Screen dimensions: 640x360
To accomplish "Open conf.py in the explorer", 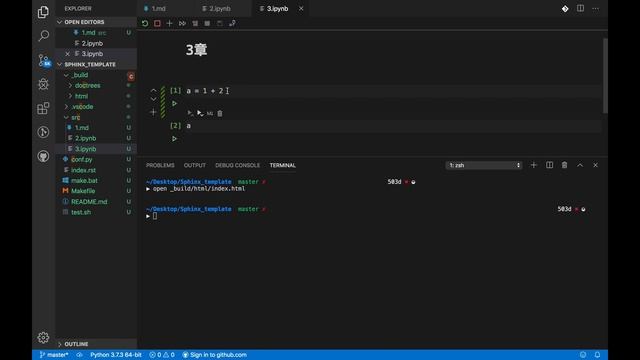I will (x=82, y=160).
